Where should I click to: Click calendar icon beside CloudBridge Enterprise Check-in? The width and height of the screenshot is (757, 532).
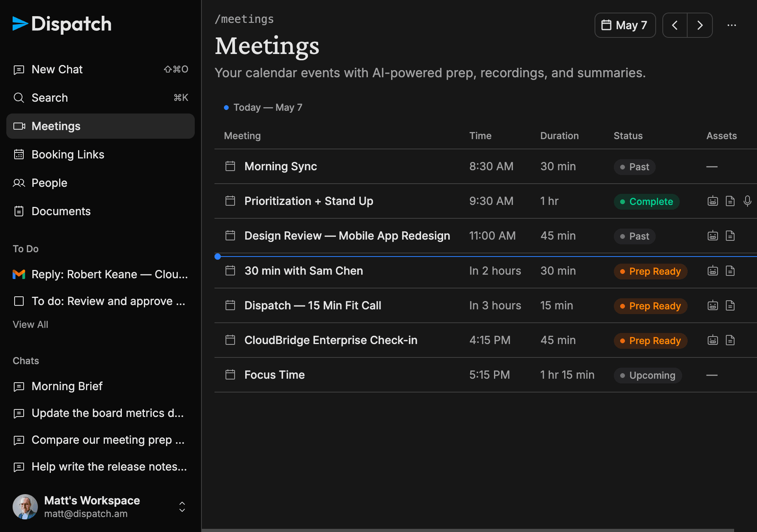pyautogui.click(x=230, y=340)
